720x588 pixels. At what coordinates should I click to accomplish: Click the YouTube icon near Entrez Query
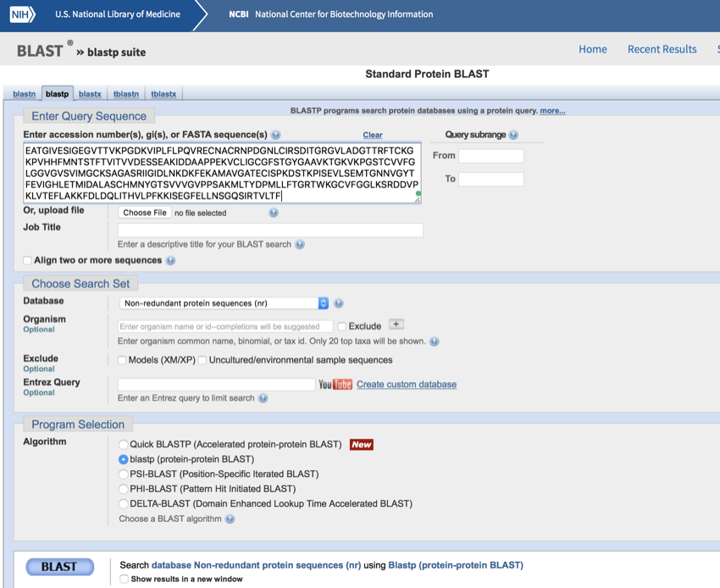pos(335,385)
